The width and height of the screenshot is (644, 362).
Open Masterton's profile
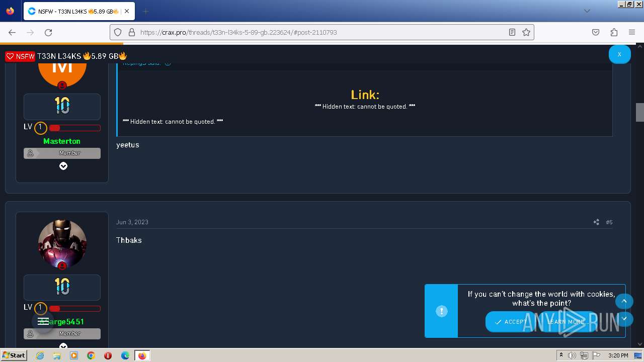62,141
